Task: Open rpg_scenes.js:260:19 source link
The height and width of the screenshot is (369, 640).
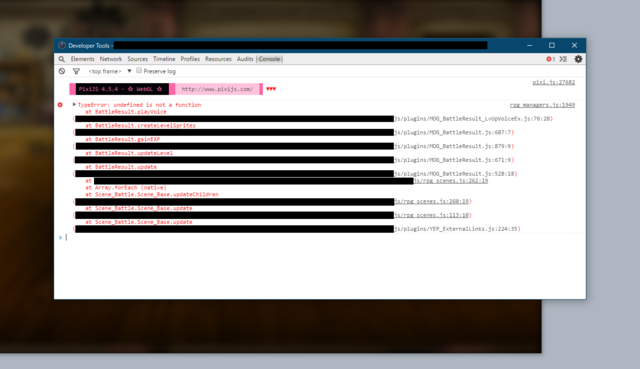Action: (x=431, y=201)
